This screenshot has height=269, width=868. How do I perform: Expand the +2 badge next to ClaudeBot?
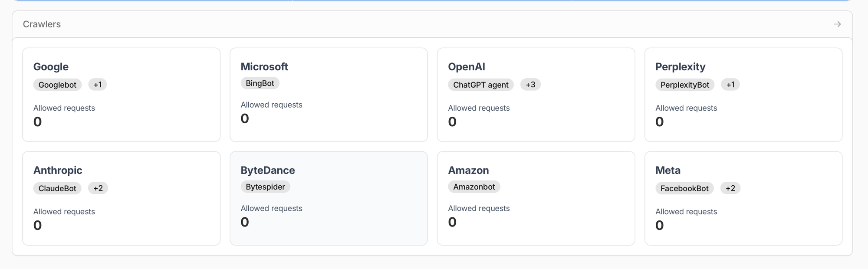(x=98, y=188)
